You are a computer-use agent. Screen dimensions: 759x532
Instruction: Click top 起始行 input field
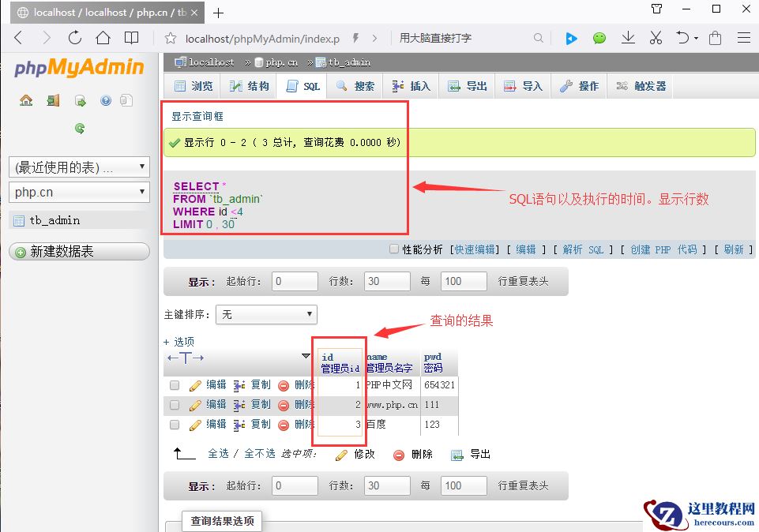pyautogui.click(x=295, y=282)
